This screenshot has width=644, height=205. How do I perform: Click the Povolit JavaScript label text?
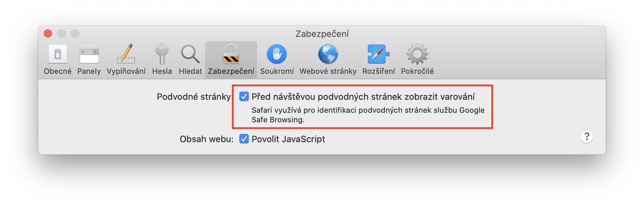[288, 139]
